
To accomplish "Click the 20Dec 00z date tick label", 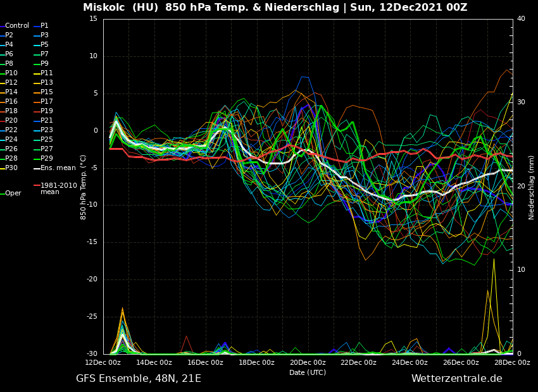I will coord(308,363).
